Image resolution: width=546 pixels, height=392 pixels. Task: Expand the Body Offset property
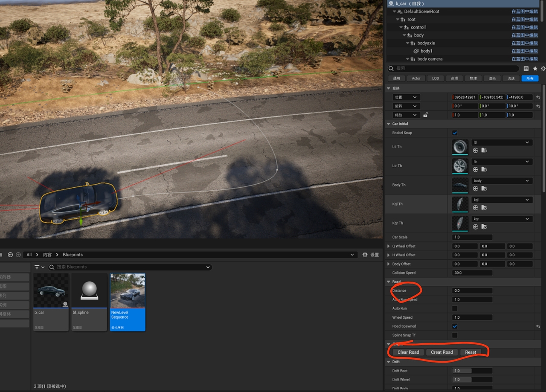pyautogui.click(x=388, y=264)
